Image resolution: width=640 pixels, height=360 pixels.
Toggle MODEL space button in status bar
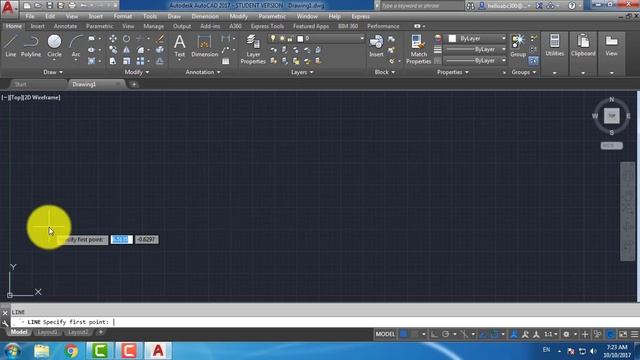[x=385, y=334]
